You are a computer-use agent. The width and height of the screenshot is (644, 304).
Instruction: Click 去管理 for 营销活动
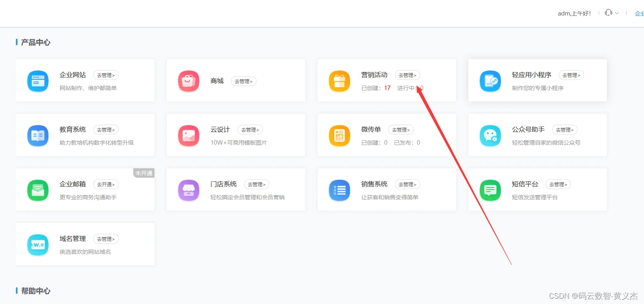(x=408, y=75)
